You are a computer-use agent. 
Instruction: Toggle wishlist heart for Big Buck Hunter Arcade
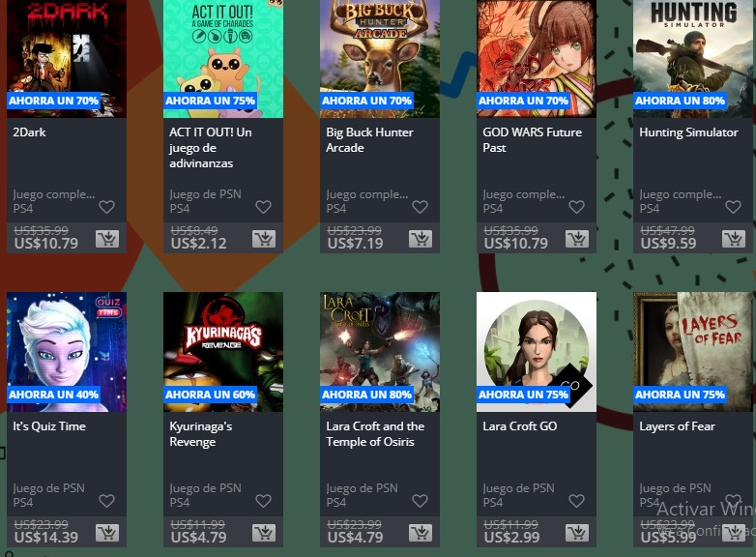click(x=420, y=207)
